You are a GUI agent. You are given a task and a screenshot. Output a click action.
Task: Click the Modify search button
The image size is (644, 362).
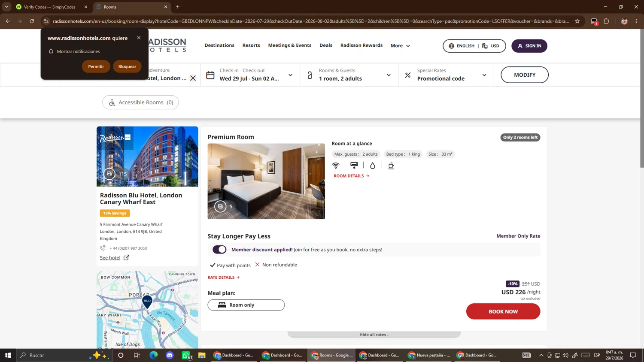[525, 75]
